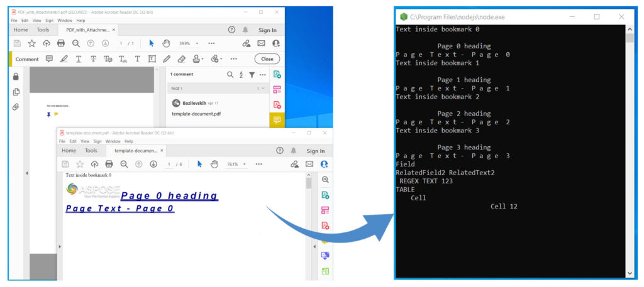Select the Replace text note tool
The image size is (644, 287).
pos(108,59)
